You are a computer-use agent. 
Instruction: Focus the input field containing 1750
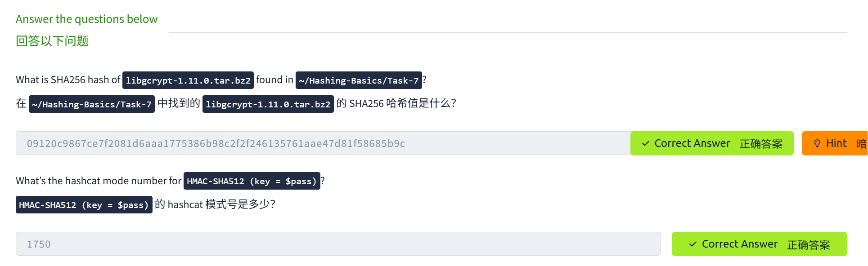pyautogui.click(x=337, y=244)
